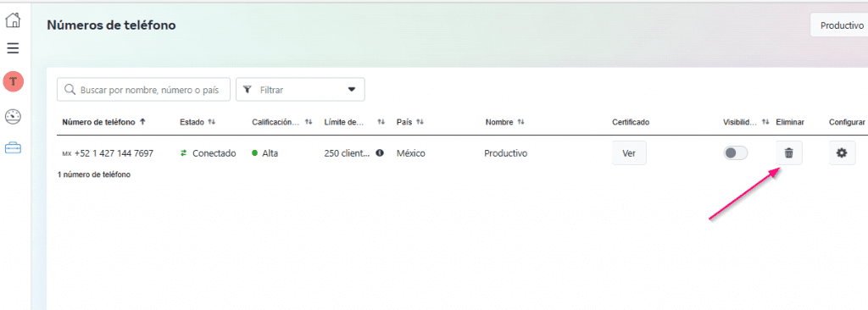Click the Configurar column header

(847, 122)
